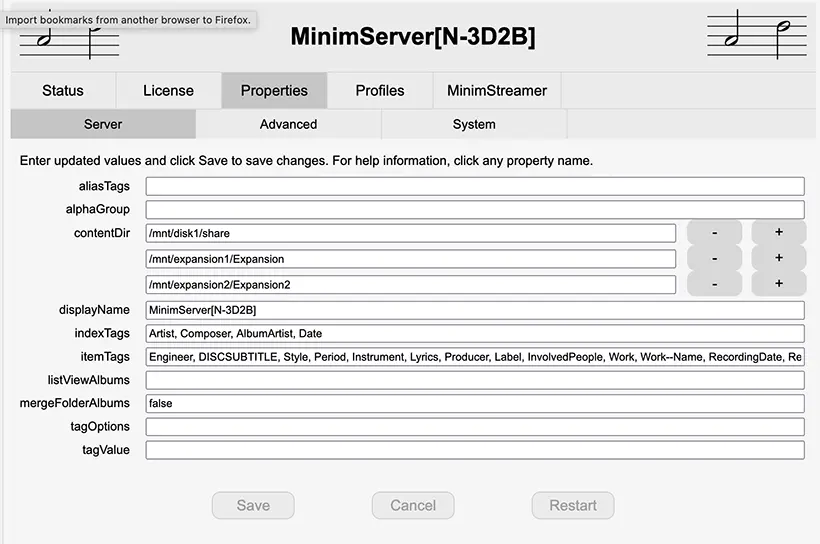Click the mergeFolderAlbums field showing false

[475, 403]
